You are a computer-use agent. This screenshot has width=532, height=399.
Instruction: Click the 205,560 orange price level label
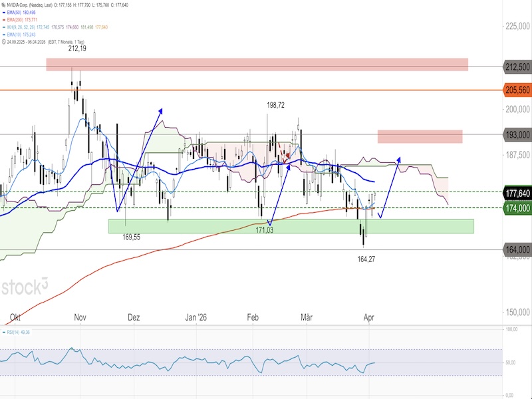517,90
